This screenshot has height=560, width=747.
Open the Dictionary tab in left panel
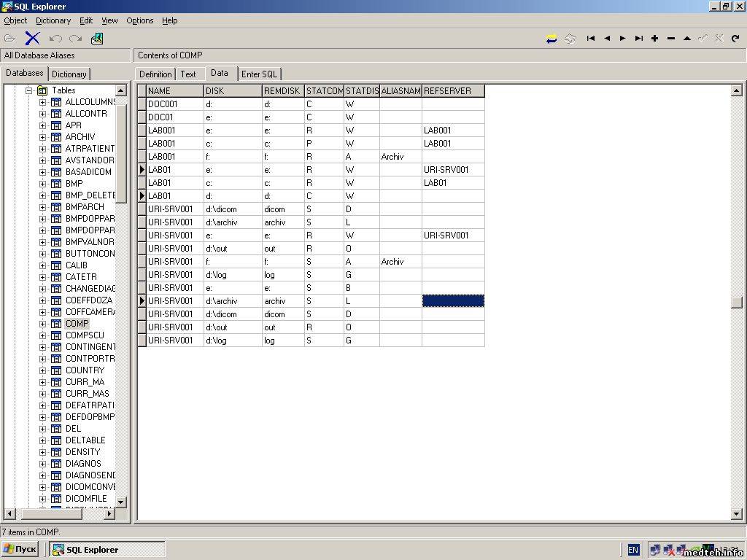pos(69,74)
